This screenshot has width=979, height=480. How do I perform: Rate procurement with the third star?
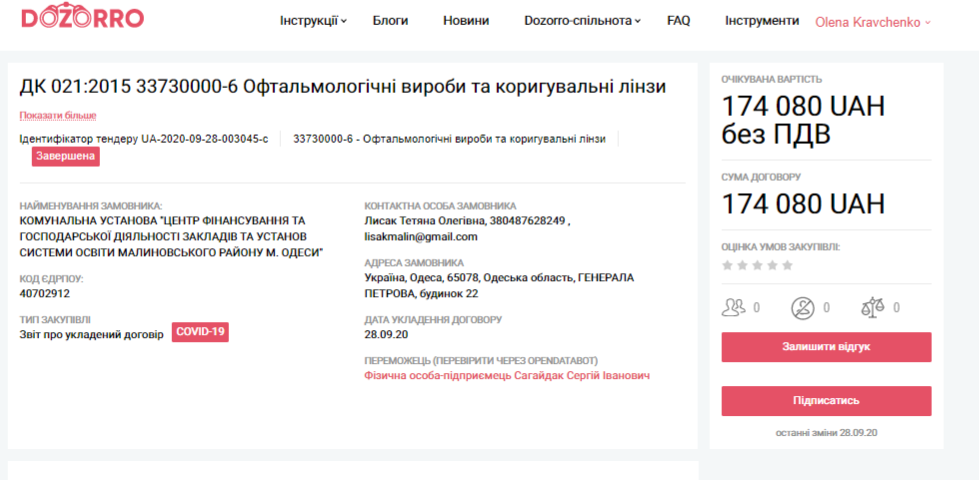click(x=757, y=265)
